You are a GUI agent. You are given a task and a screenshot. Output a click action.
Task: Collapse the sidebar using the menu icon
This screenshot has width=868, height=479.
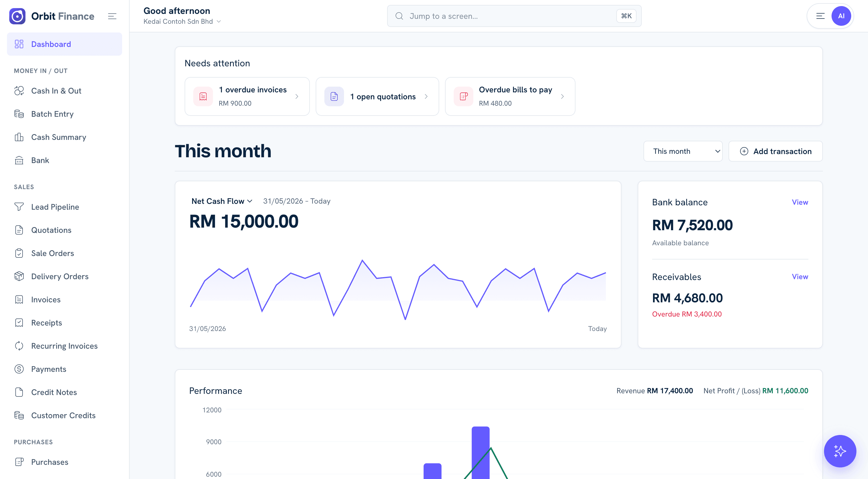point(112,16)
